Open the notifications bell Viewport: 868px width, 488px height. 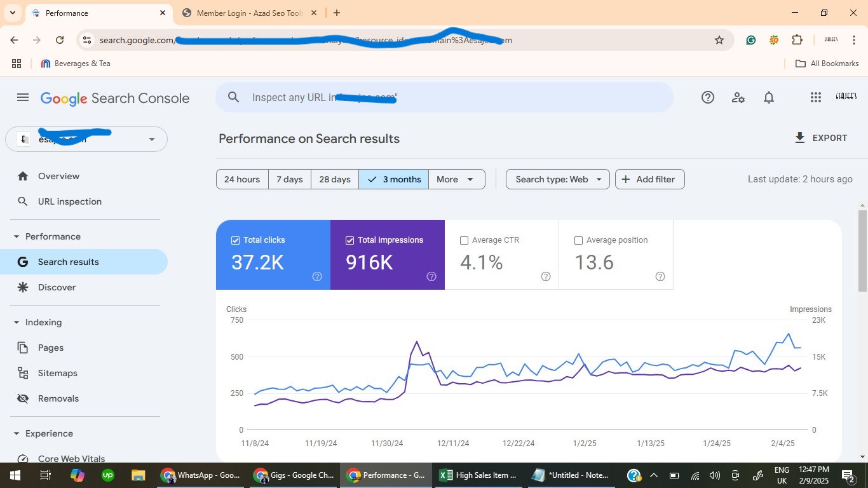pyautogui.click(x=769, y=97)
